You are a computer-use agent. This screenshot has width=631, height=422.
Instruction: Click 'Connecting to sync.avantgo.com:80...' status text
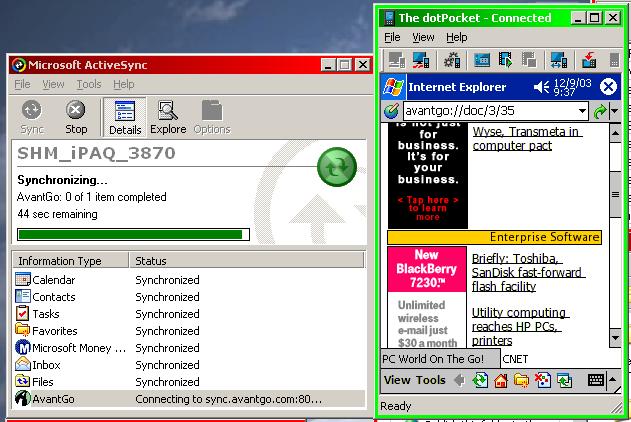229,399
